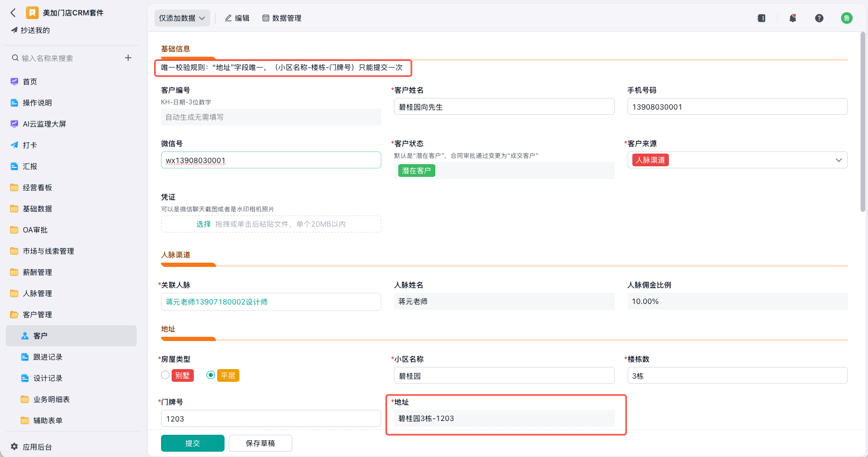Image resolution: width=868 pixels, height=457 pixels.
Task: Click the 保存草稿 button
Action: click(x=261, y=443)
